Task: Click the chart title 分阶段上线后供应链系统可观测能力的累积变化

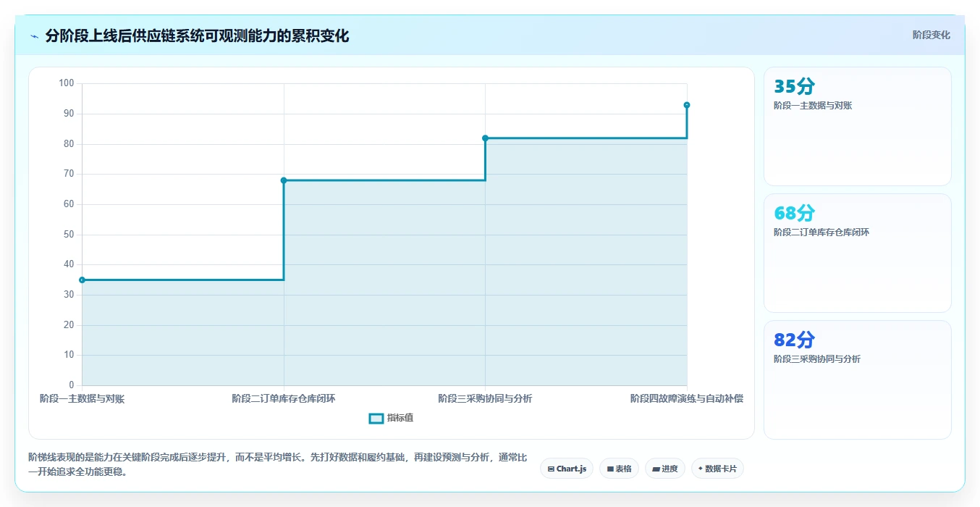Action: point(197,36)
